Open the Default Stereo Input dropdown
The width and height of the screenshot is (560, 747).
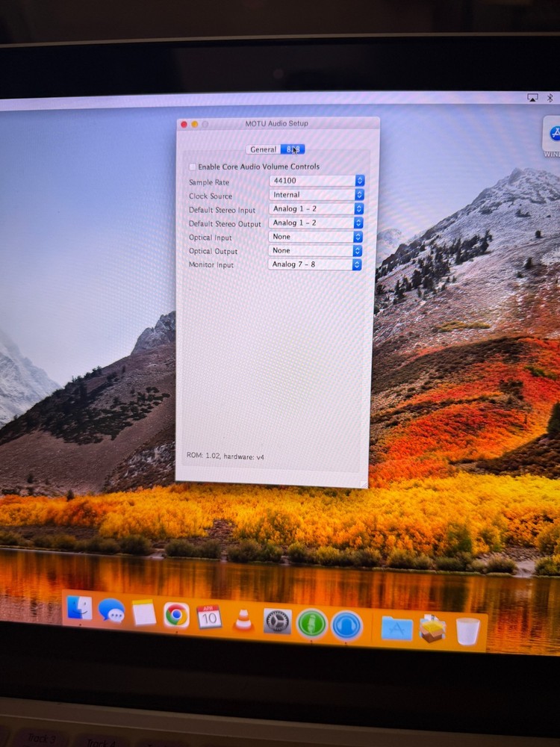[316, 208]
